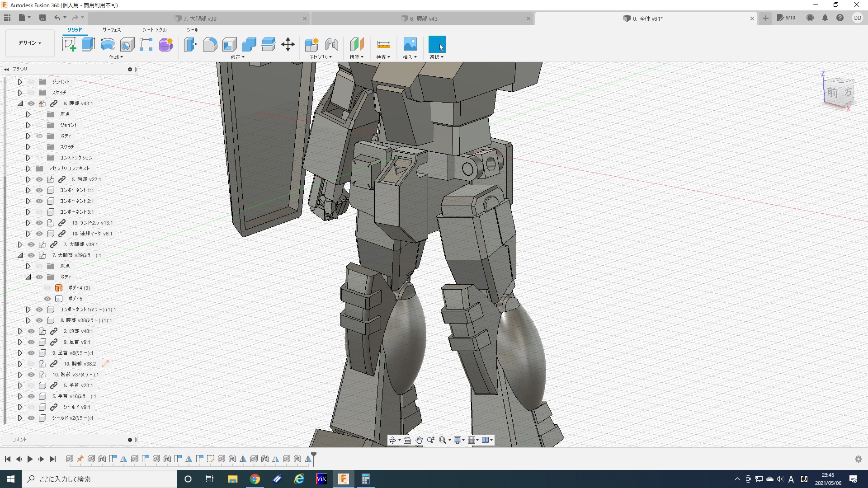
Task: Show the 10. 腕部 v38:2 component
Action: click(31, 364)
